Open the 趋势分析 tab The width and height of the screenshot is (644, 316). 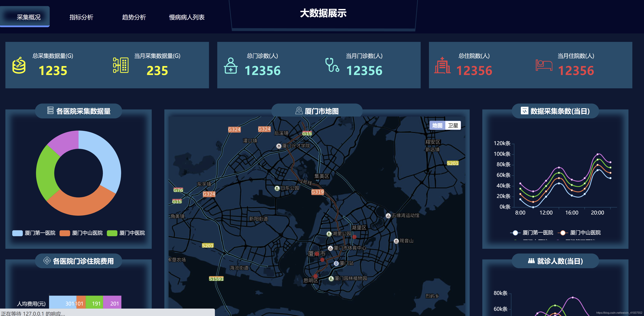click(x=134, y=17)
